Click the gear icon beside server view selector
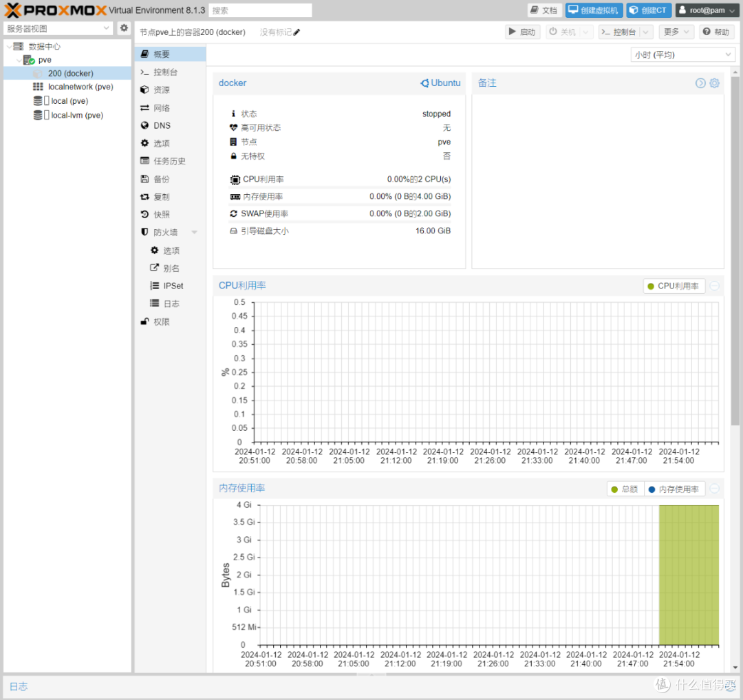 pyautogui.click(x=124, y=28)
